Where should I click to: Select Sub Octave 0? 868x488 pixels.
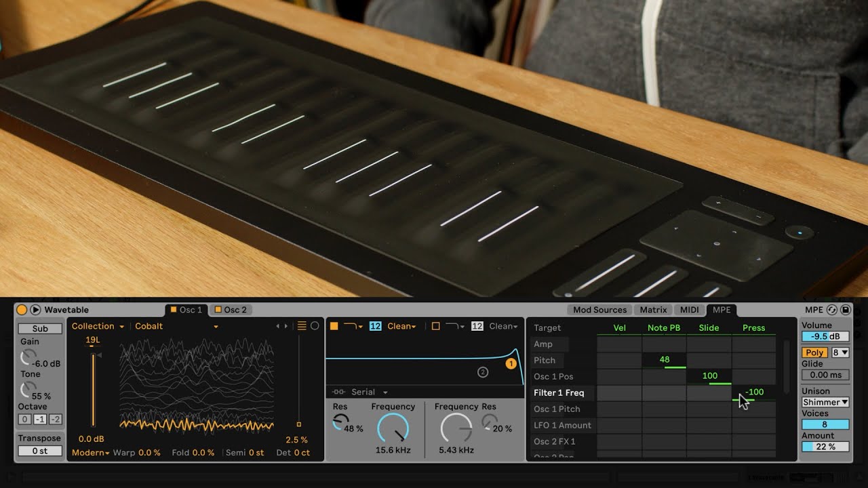(24, 420)
